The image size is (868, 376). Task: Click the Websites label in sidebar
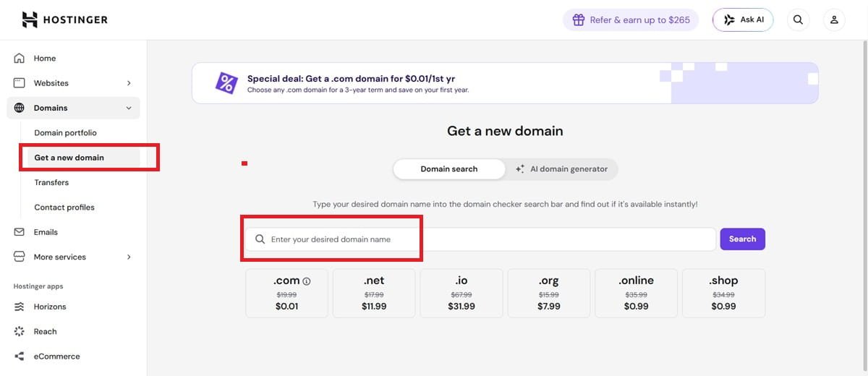pos(51,83)
